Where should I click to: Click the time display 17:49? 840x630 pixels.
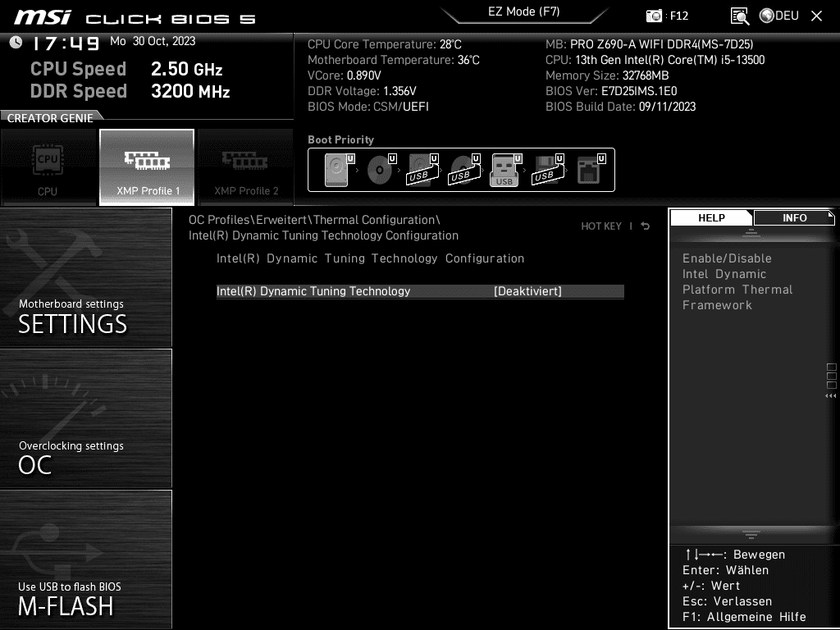point(66,43)
